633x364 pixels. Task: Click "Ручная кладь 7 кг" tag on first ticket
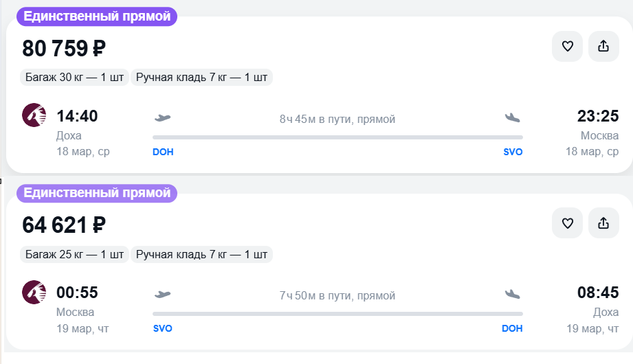pos(201,78)
